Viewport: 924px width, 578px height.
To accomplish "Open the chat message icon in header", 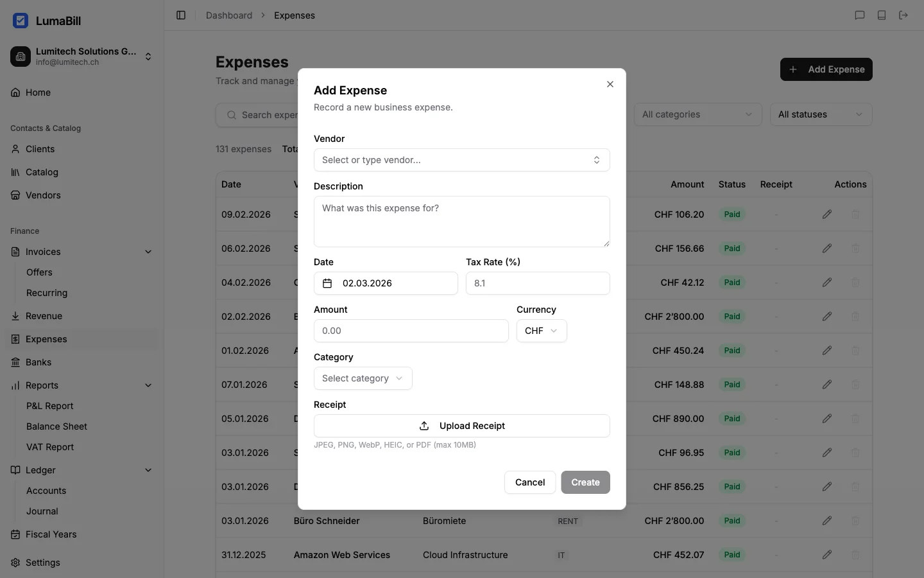I will tap(860, 15).
